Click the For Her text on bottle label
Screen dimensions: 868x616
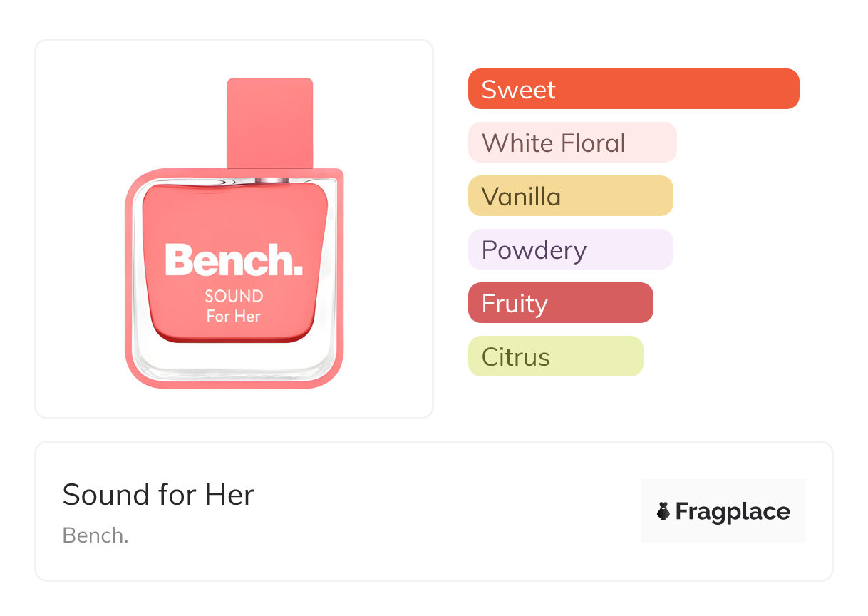coord(234,316)
